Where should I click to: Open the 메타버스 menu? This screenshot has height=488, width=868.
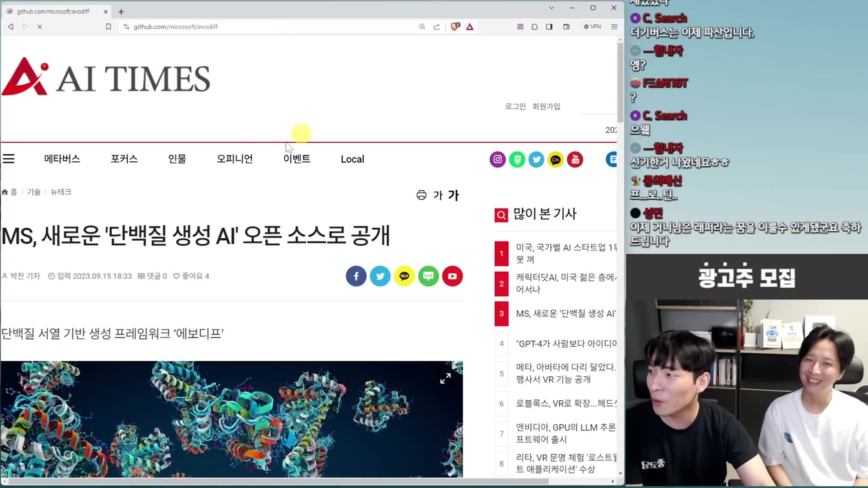point(62,159)
